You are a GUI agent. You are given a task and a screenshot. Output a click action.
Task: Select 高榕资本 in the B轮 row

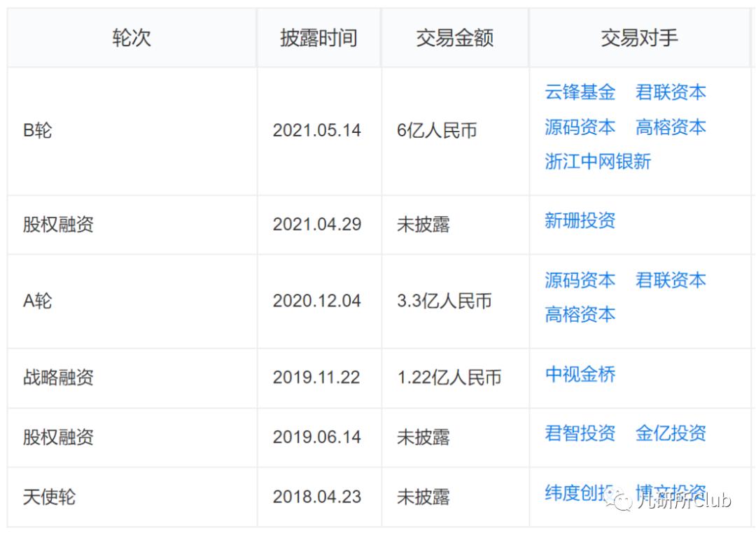tap(671, 127)
